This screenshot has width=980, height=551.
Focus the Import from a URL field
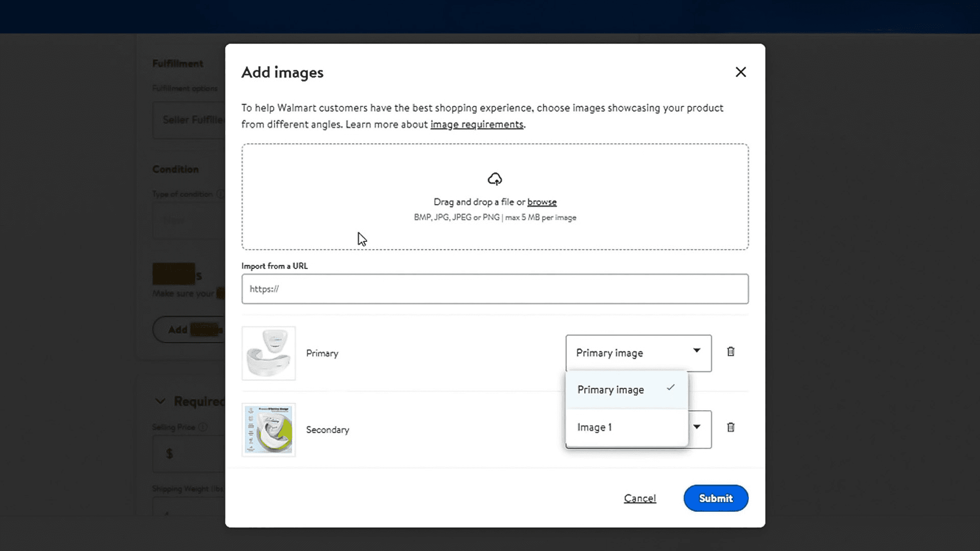(495, 289)
